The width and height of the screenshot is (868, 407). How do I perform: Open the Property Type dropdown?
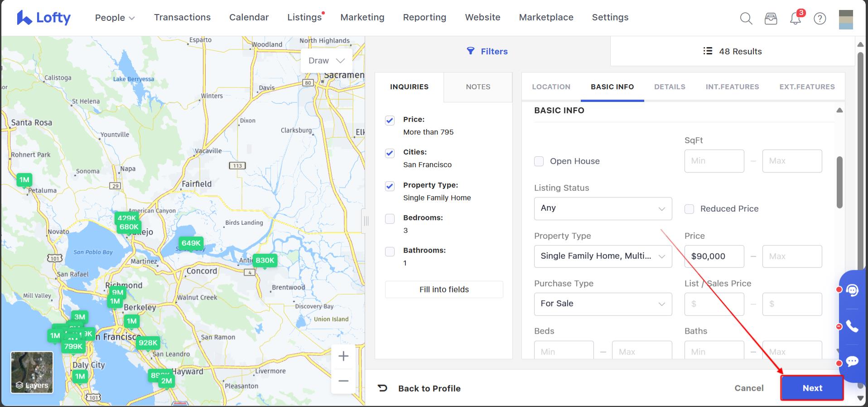pos(603,257)
